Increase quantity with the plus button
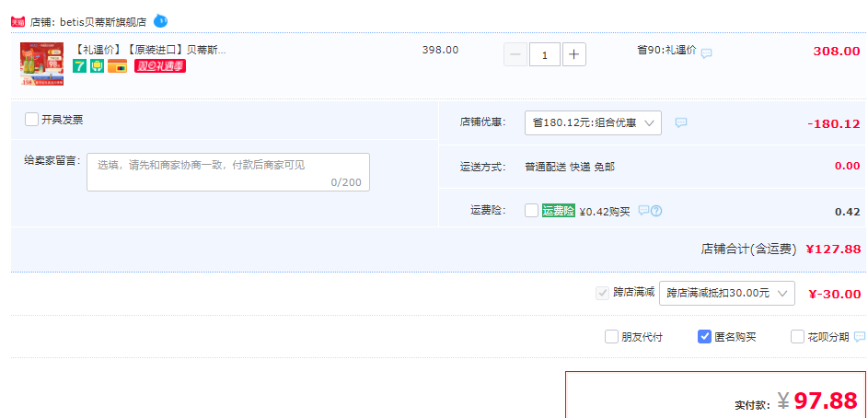This screenshot has width=868, height=418. [574, 54]
